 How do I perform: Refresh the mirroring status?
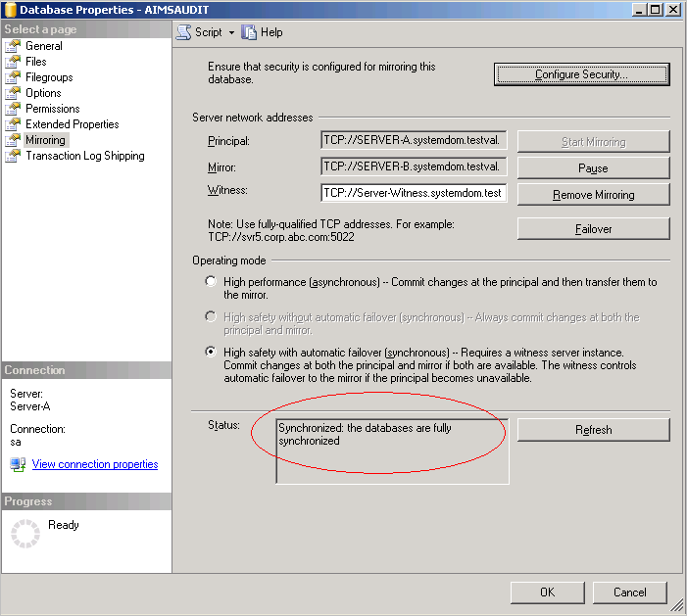(593, 430)
